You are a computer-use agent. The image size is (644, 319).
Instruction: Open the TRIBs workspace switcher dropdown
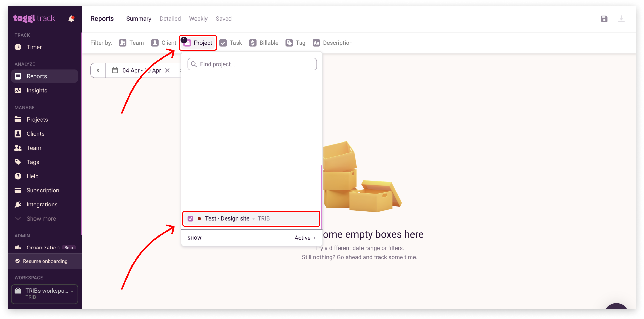[45, 294]
